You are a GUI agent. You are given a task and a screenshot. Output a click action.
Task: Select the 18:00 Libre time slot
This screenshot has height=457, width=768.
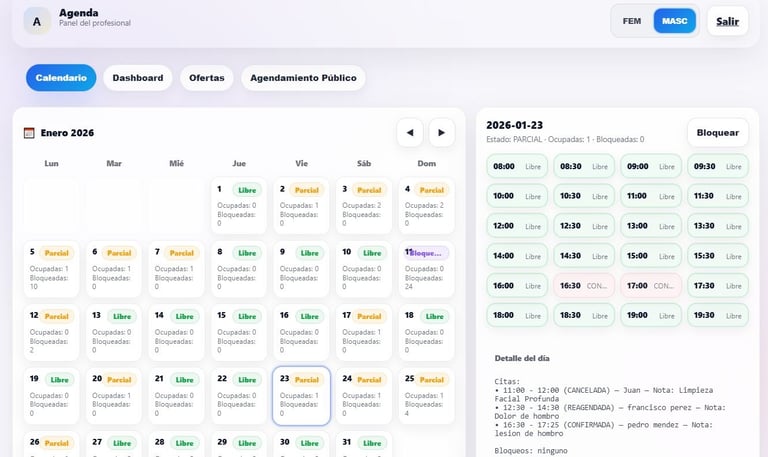[x=517, y=315]
